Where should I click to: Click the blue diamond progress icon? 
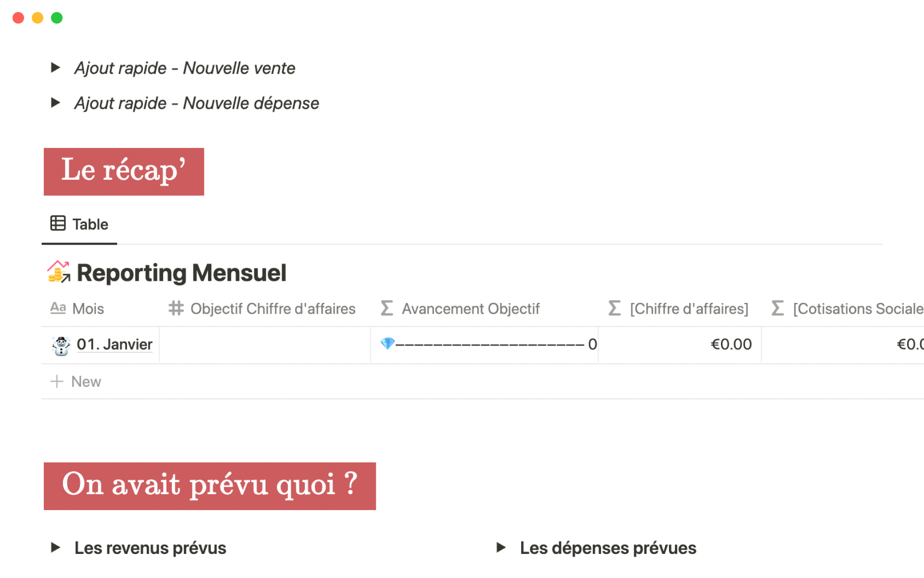coord(387,344)
